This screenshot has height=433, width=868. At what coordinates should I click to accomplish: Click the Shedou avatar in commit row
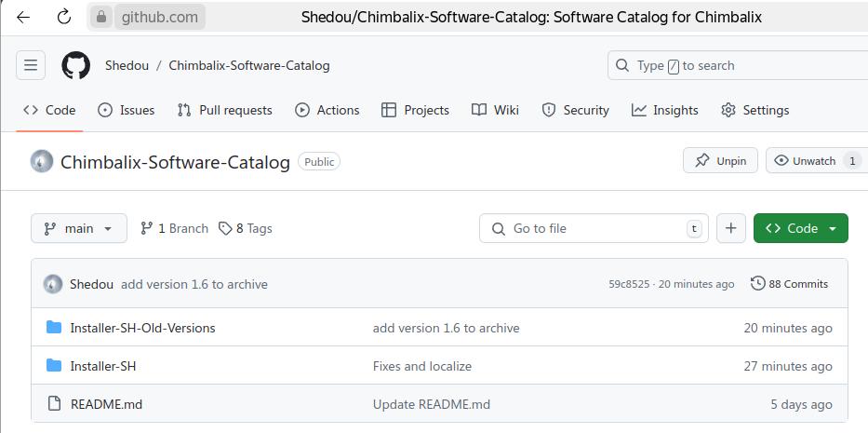click(53, 284)
